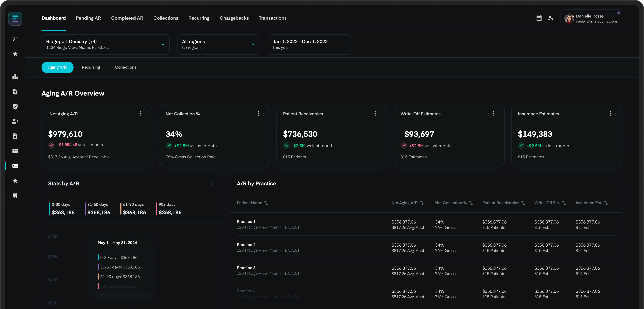Click the 90+ days legend stat
The image size is (644, 309).
click(x=169, y=209)
